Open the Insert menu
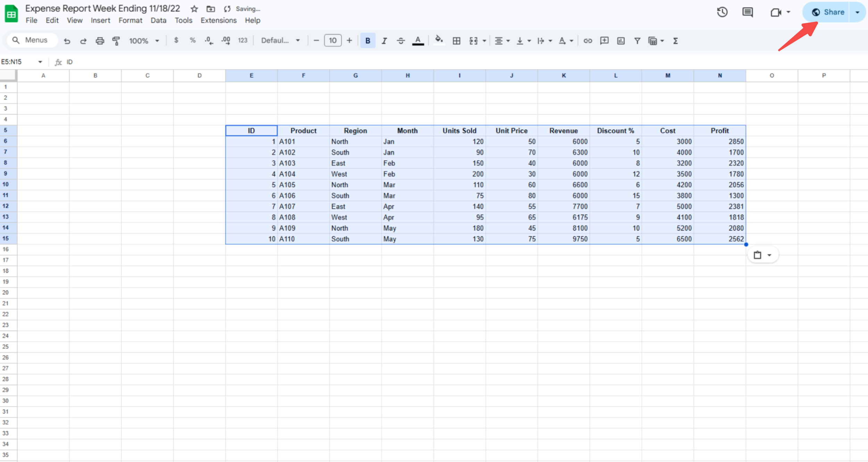 click(100, 20)
